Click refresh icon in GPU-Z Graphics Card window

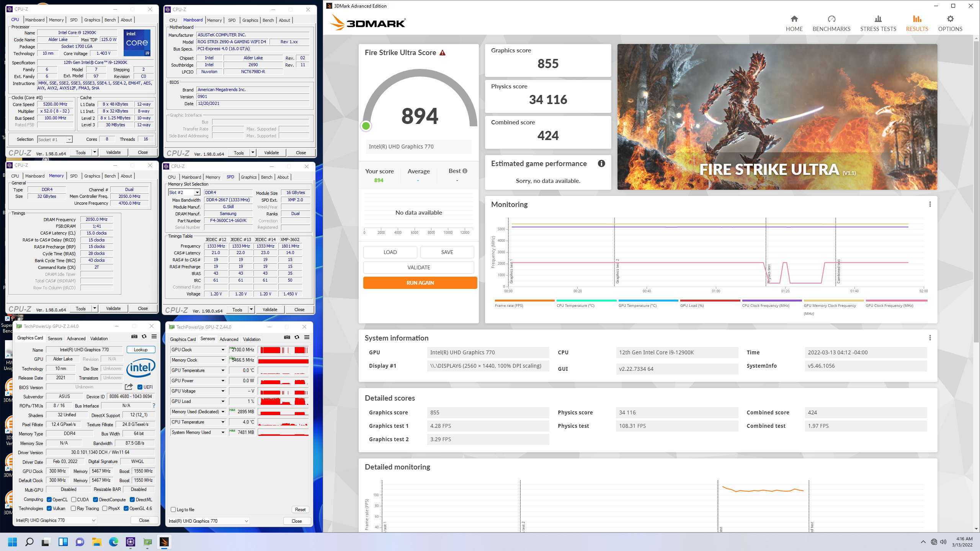[x=144, y=337]
